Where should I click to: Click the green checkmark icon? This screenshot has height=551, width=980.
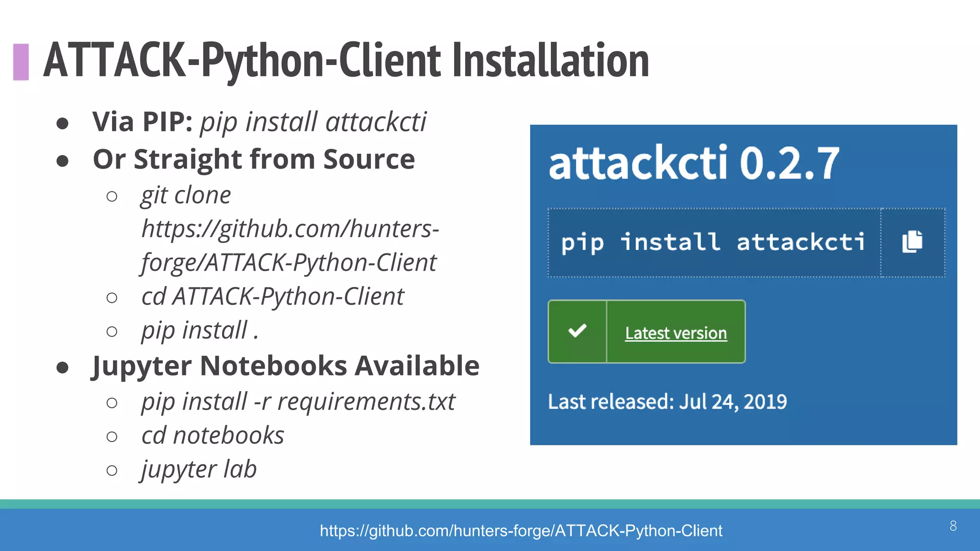coord(577,331)
